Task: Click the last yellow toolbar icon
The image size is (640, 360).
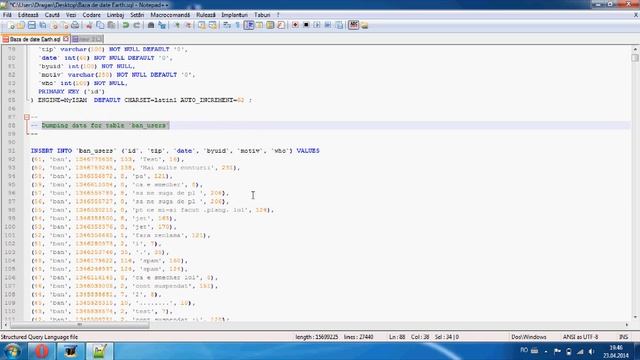Action: (364, 25)
